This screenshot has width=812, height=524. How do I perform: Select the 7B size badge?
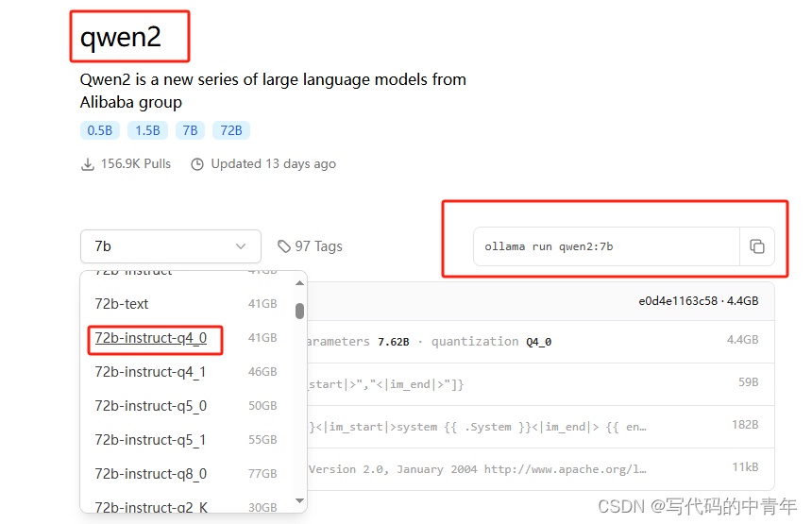click(190, 130)
